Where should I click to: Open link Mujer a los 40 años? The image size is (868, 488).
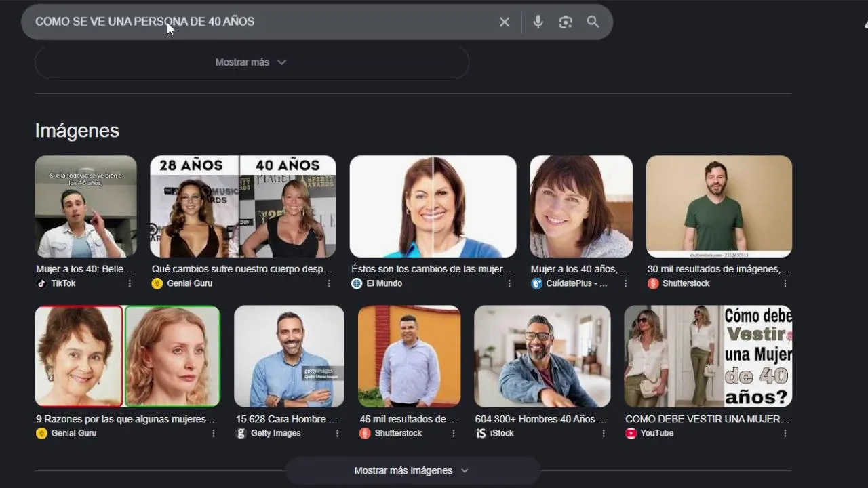[x=580, y=269]
